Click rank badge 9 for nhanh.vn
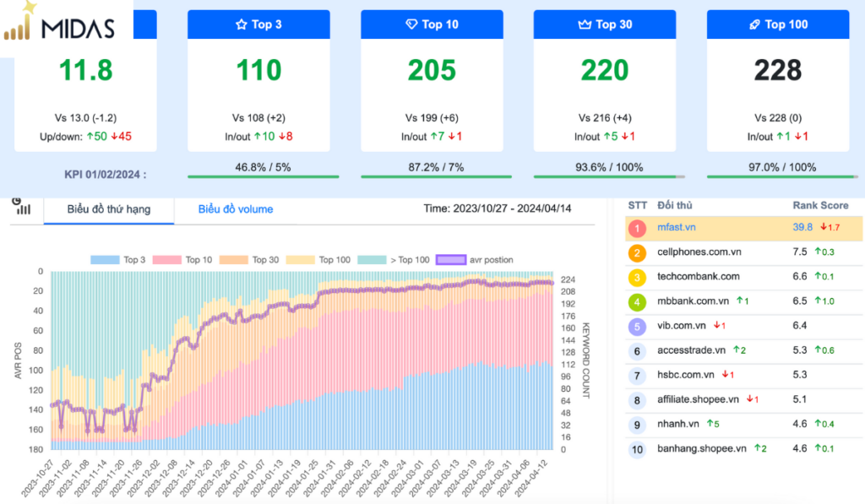Viewport: 865px width, 504px height. [x=637, y=425]
